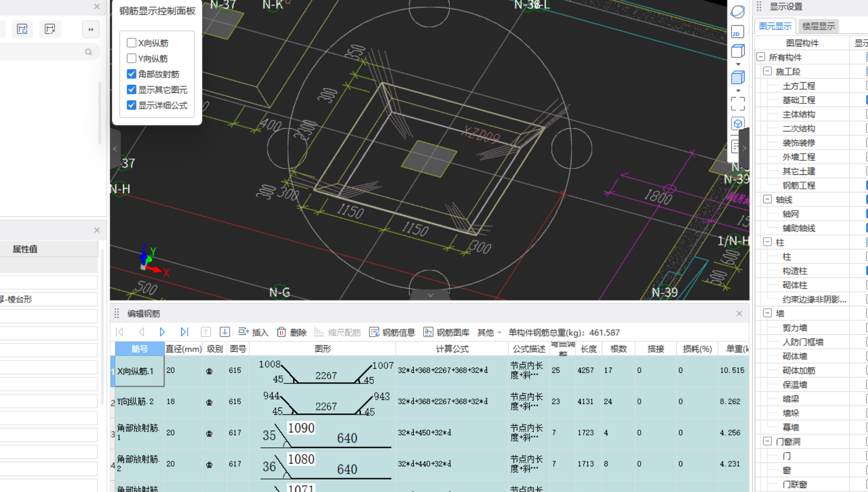Click 角部放射筋.1 row name cell
Screen dimensions: 868x492
[x=139, y=432]
